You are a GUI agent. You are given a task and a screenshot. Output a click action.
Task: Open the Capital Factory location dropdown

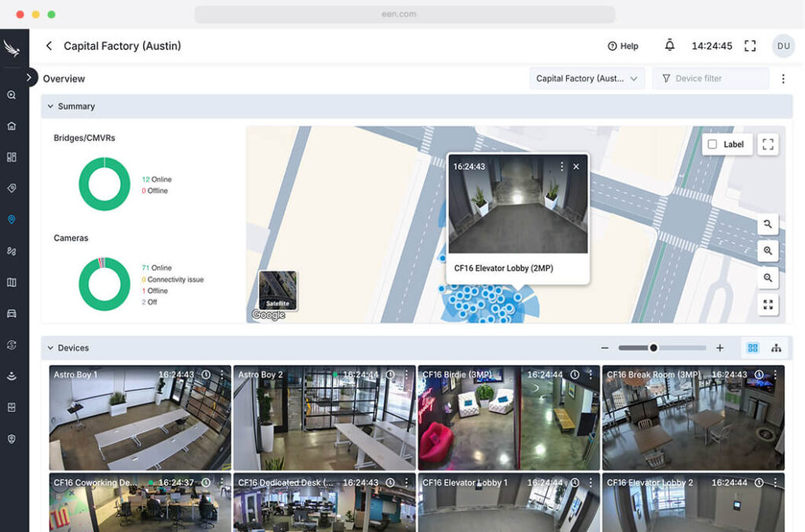(x=586, y=79)
